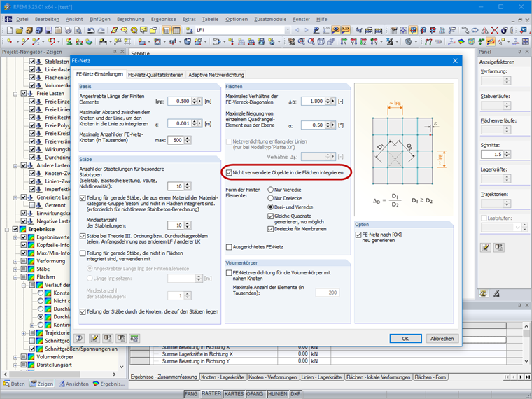Collapse the Freie Lasten tree node
This screenshot has width=532, height=399.
coord(15,94)
